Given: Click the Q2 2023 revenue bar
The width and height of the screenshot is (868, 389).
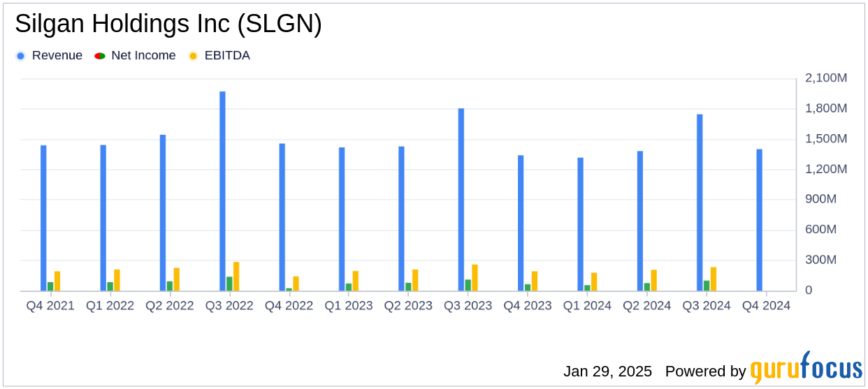Looking at the screenshot, I should [401, 219].
